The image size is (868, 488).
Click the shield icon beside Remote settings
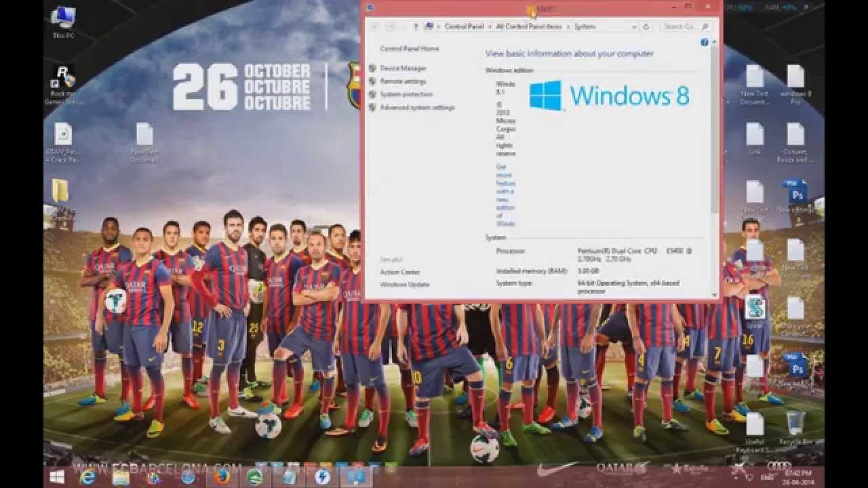point(372,81)
